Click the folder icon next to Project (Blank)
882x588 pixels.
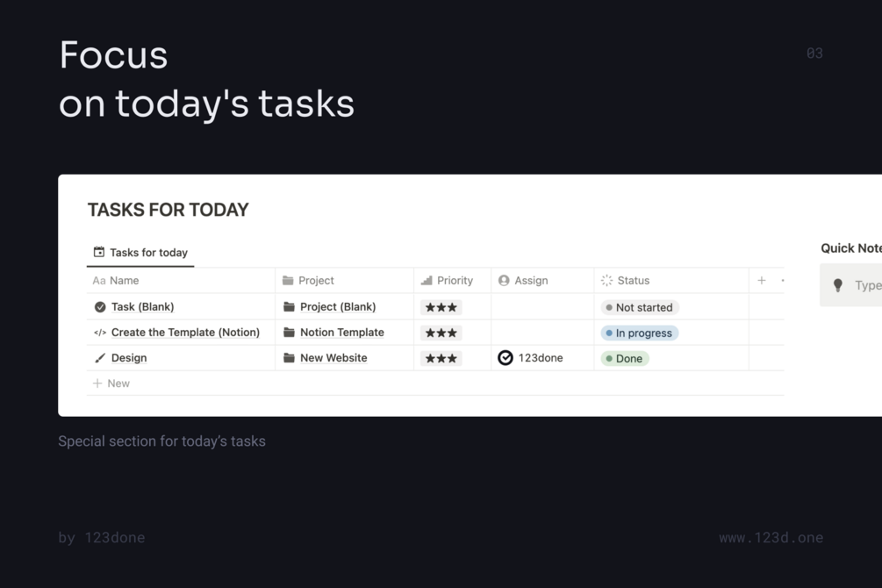pyautogui.click(x=289, y=306)
